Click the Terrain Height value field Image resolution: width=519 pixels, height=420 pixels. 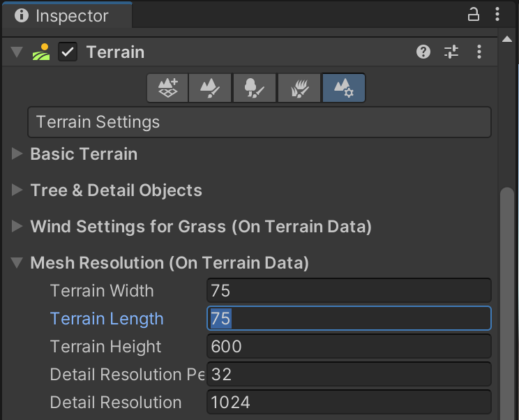pos(349,346)
